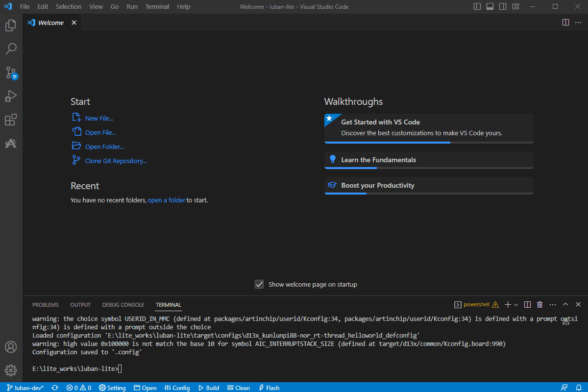Click the luban-dev* branch indicator
Viewport: 588px width, 392px height.
coord(25,388)
